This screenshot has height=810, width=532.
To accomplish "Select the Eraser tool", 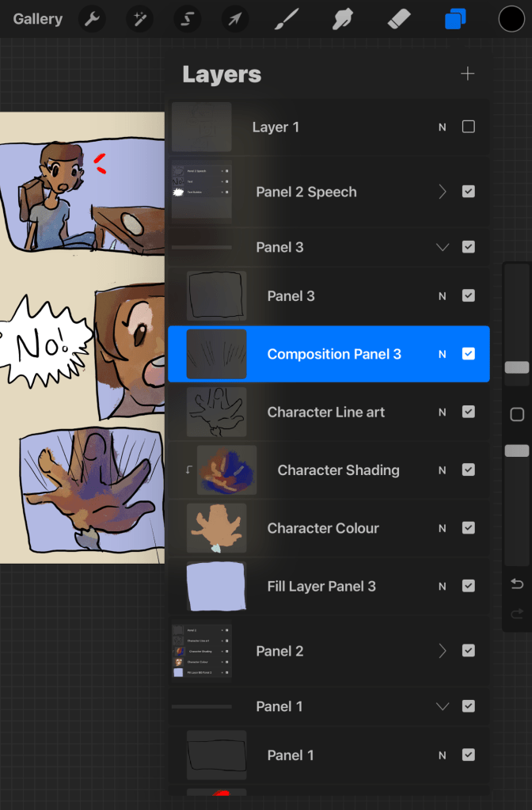I will click(401, 18).
